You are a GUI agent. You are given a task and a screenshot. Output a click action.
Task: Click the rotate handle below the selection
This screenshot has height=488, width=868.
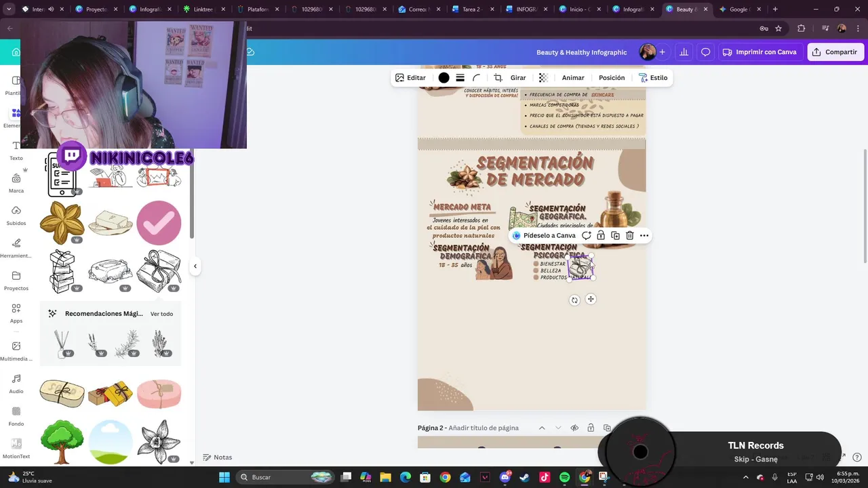point(574,300)
